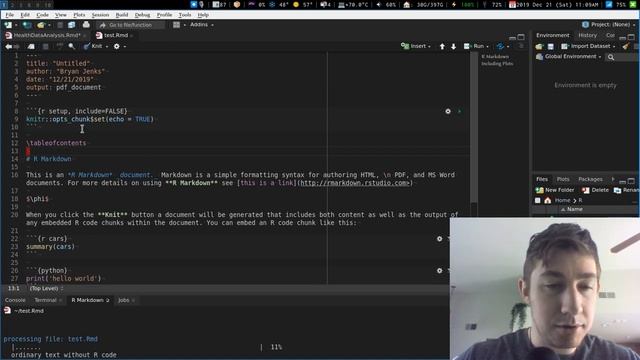Select the Terminal tab
The image size is (640, 360).
(45, 300)
